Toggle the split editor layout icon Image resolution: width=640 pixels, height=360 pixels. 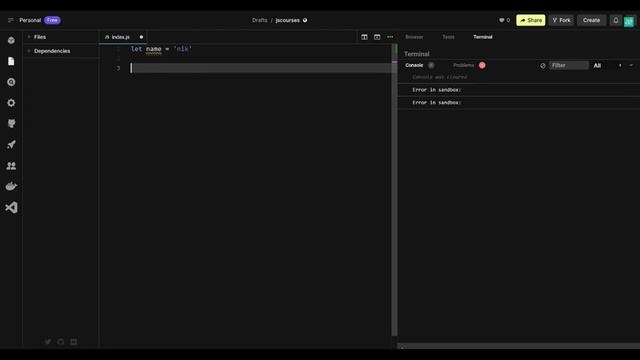(364, 37)
